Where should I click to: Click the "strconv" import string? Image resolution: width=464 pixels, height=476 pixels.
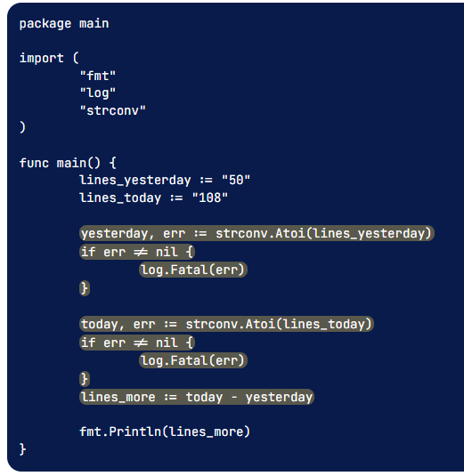[113, 110]
